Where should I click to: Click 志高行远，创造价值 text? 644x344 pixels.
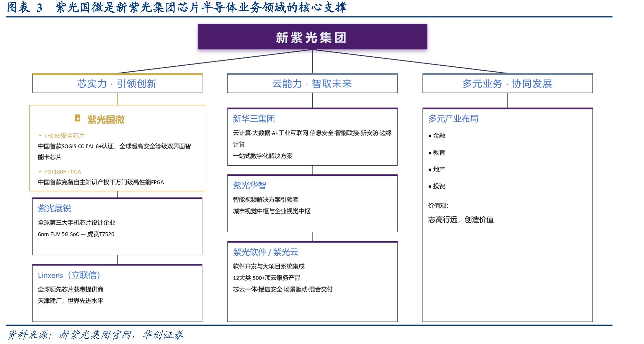[x=461, y=220]
